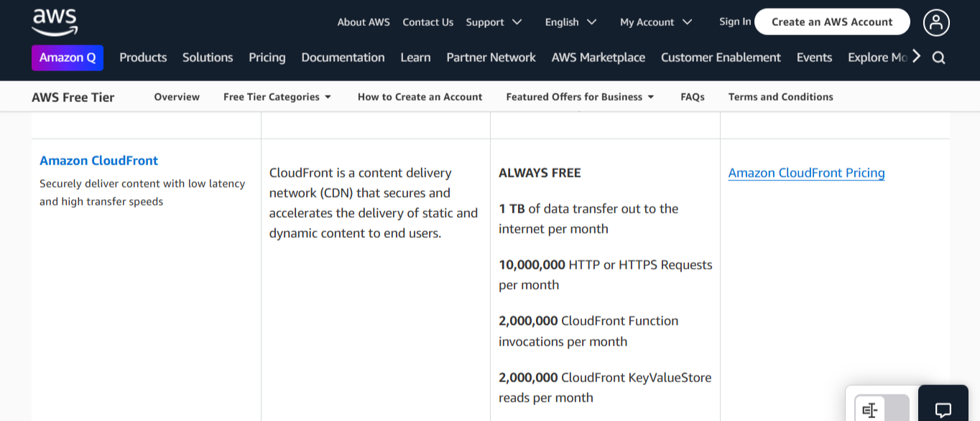
Task: Click 'Securely deliver content with low latency' text
Action: tap(142, 193)
